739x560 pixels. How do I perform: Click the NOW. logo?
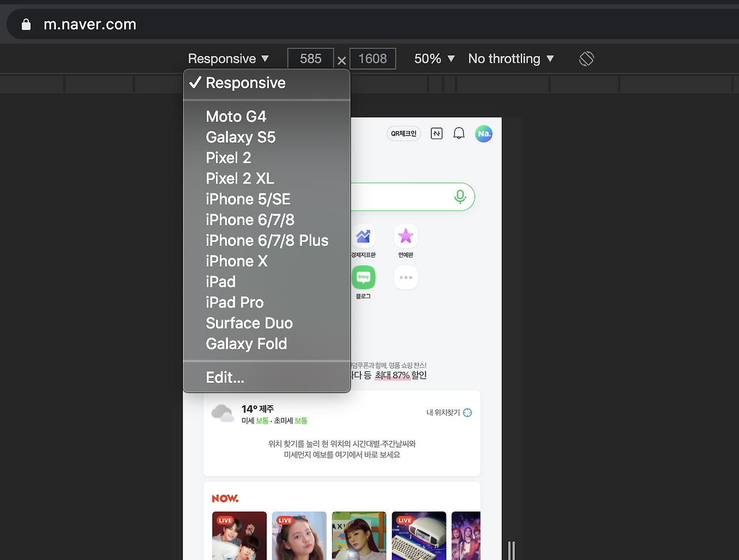point(225,498)
